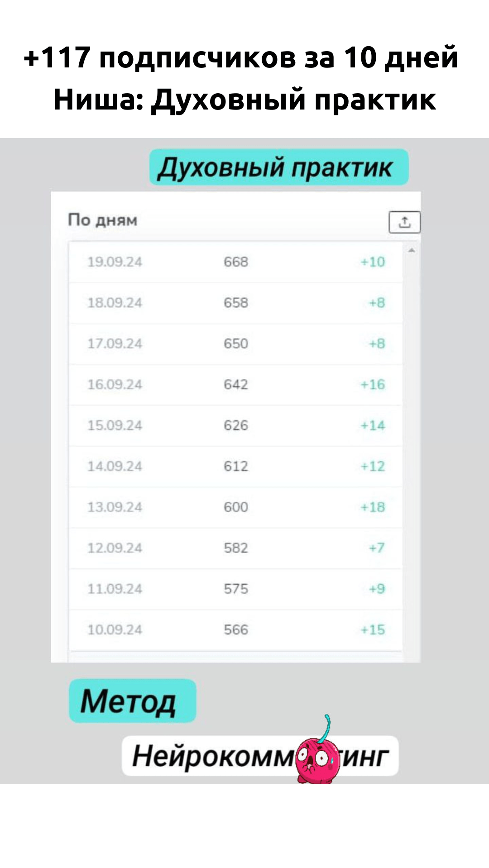Image resolution: width=489 pixels, height=868 pixels.
Task: Select the 18.09.24 date row
Action: [x=235, y=303]
